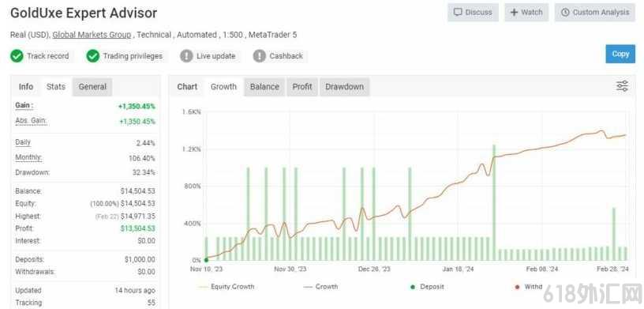
Task: Open chart settings sliders icon
Action: (x=622, y=86)
